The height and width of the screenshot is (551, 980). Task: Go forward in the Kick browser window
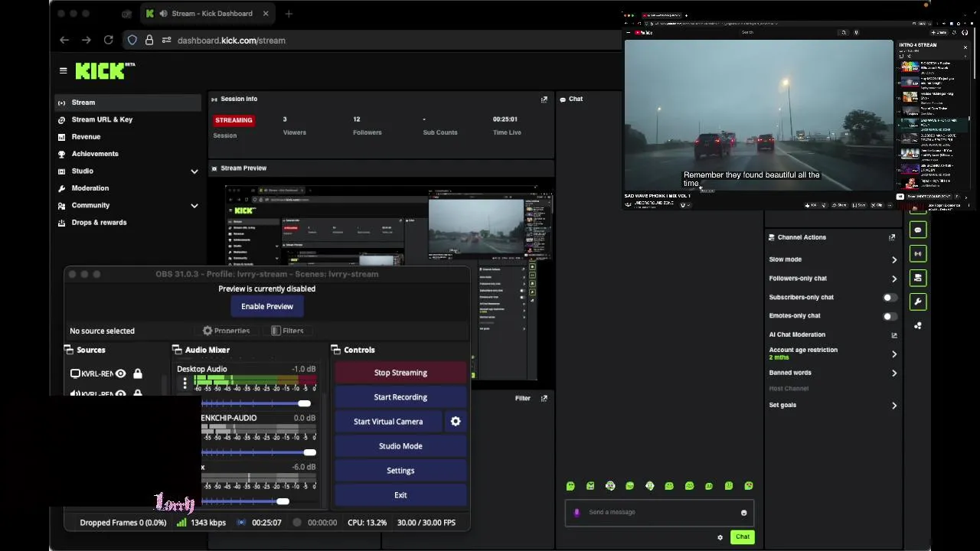[87, 40]
